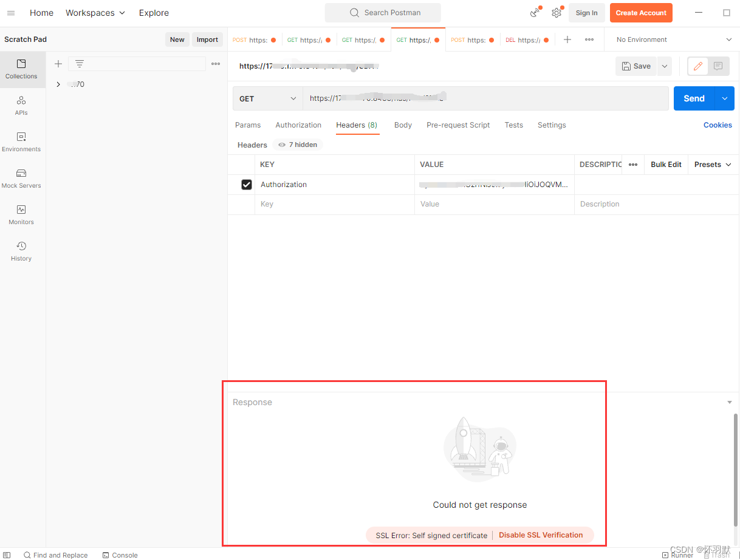Click the empty Value cell in headers

(495, 205)
